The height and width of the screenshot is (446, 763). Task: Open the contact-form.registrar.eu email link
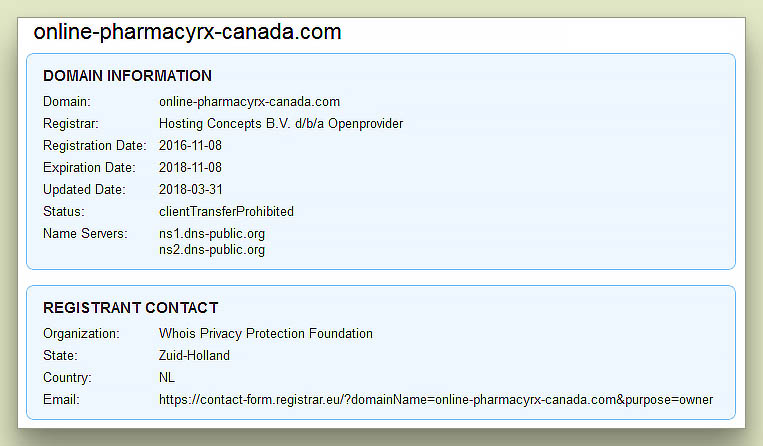[x=435, y=399]
